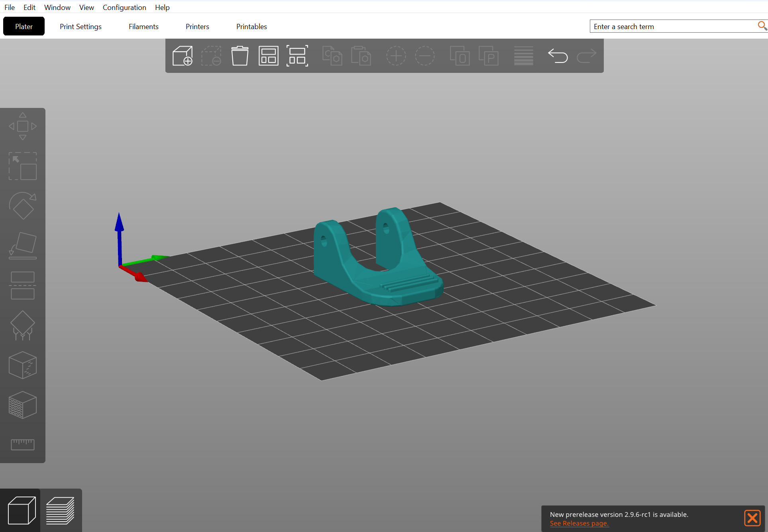Image resolution: width=768 pixels, height=532 pixels.
Task: Select the Measure ruler tool
Action: click(x=23, y=445)
